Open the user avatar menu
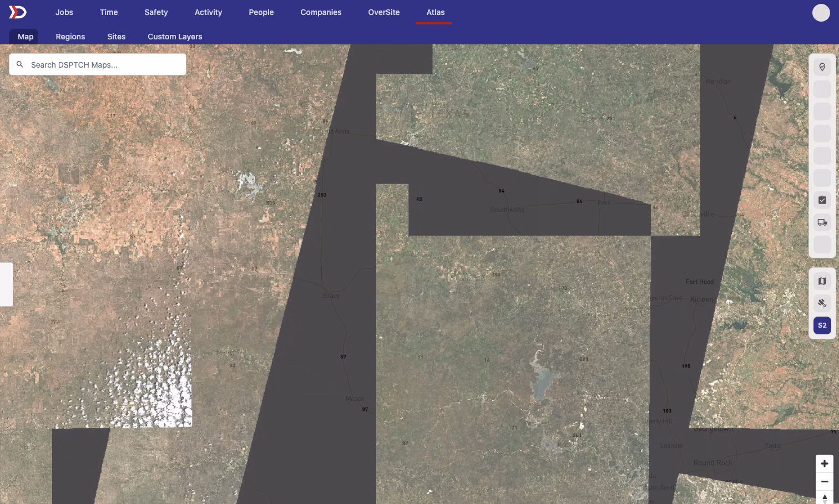The width and height of the screenshot is (839, 504). (x=821, y=12)
